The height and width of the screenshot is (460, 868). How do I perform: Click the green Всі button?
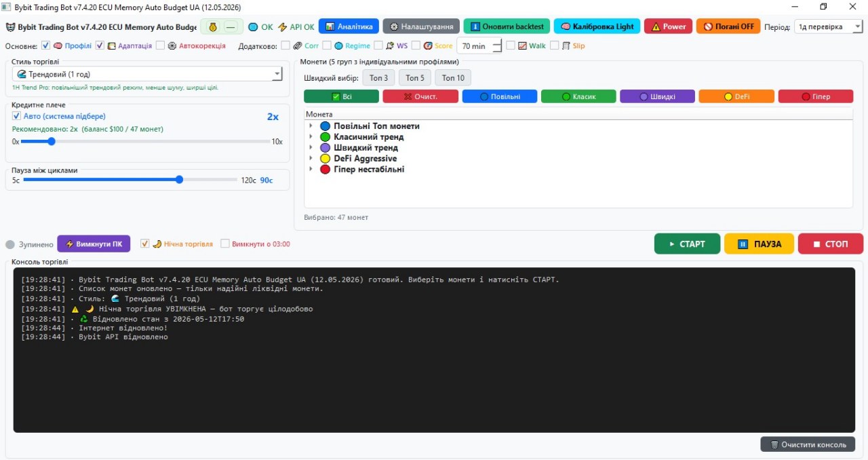pyautogui.click(x=341, y=96)
